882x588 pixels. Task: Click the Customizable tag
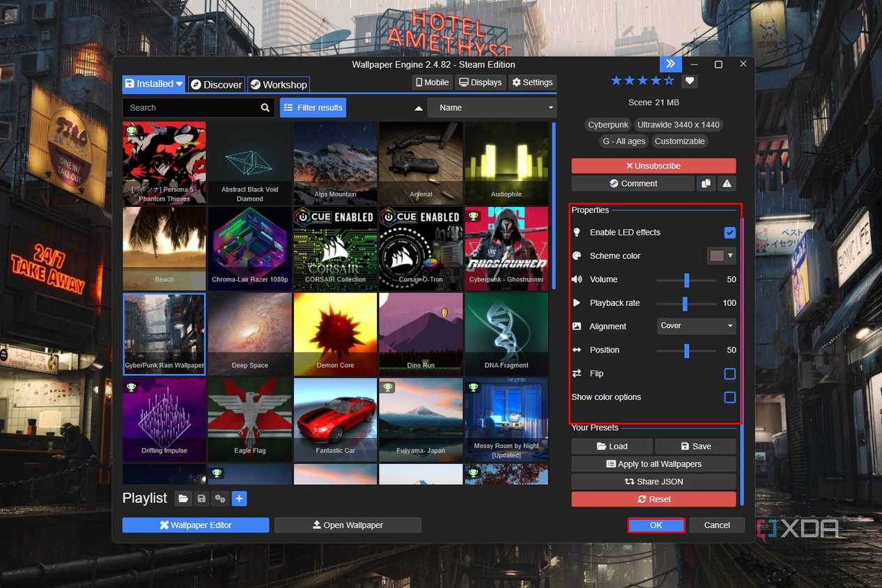coord(680,141)
